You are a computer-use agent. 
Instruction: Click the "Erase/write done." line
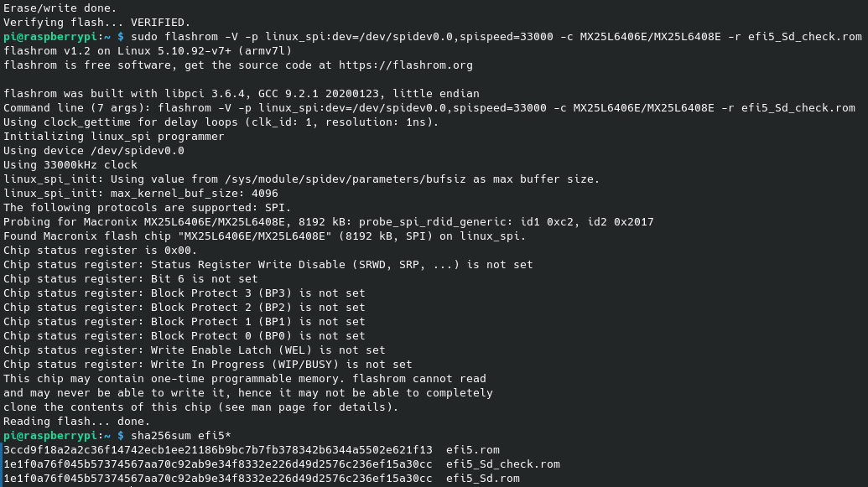click(x=60, y=8)
